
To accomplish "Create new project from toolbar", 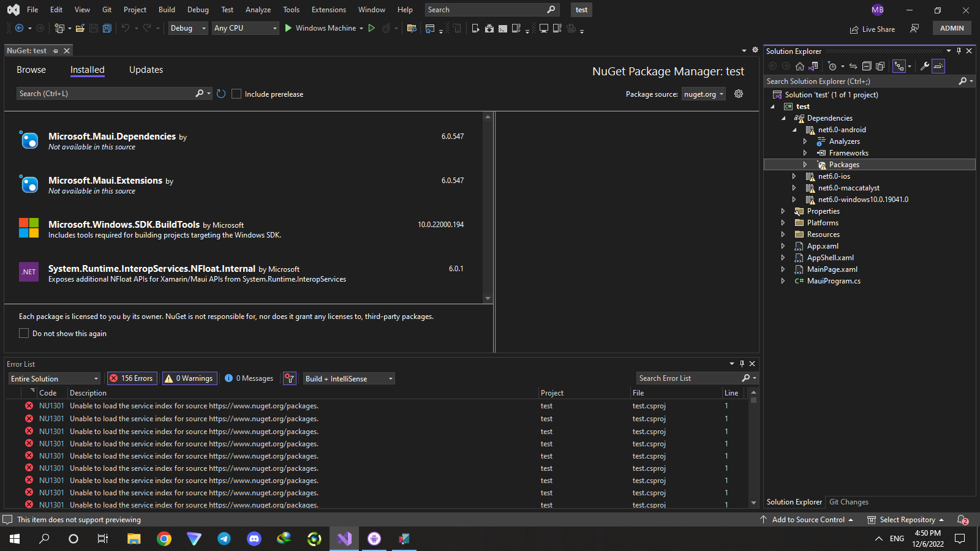I will coord(59,28).
